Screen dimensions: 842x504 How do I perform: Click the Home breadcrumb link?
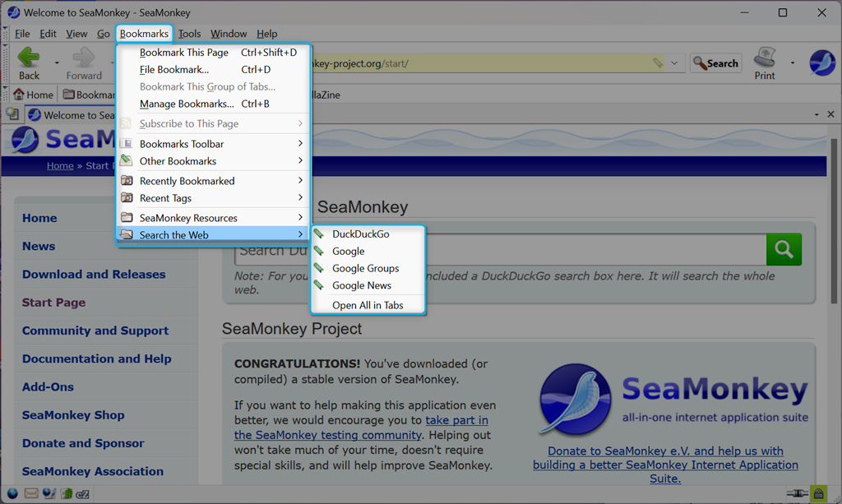60,166
